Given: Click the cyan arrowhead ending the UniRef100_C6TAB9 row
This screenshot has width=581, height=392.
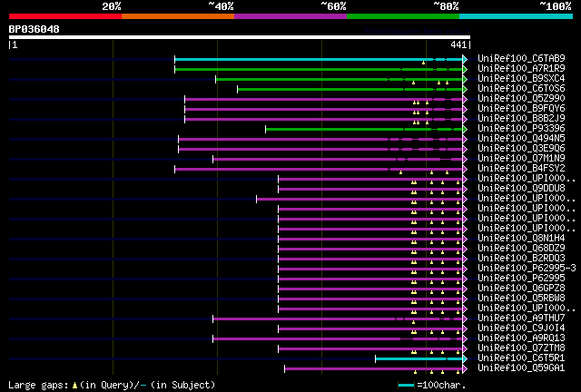Looking at the screenshot, I should coord(465,59).
